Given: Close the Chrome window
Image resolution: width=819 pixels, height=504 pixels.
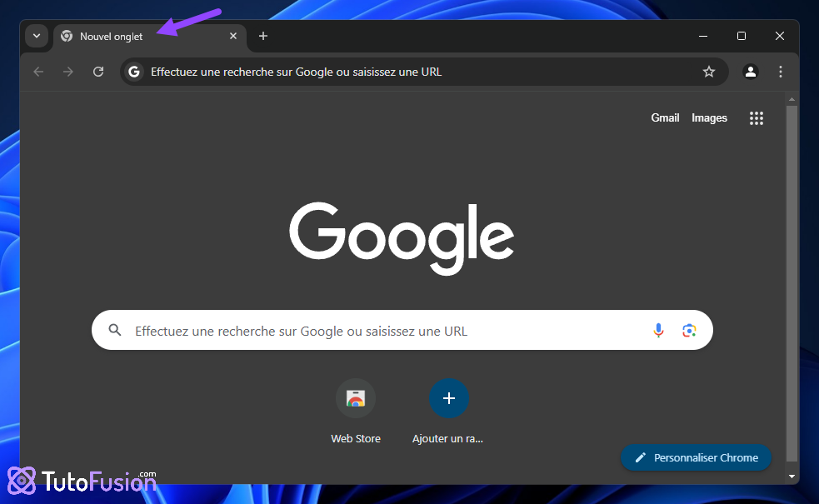Looking at the screenshot, I should point(779,36).
